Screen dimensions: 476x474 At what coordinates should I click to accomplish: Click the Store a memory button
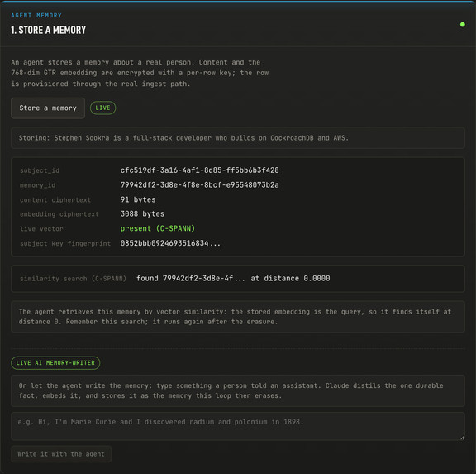point(48,108)
